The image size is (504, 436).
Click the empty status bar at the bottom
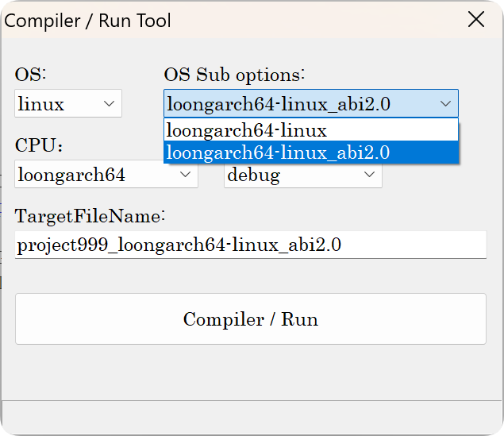tap(252, 417)
